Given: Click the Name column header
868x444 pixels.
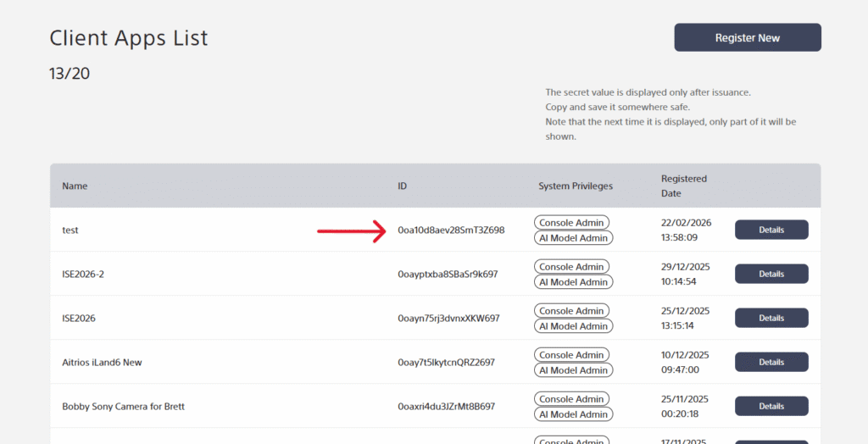Looking at the screenshot, I should tap(75, 186).
